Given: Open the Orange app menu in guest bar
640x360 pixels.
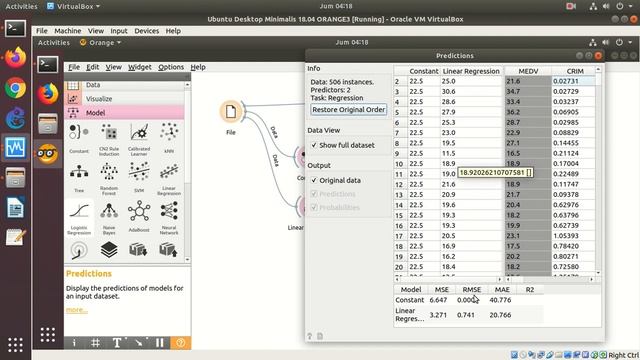Looking at the screenshot, I should pos(100,42).
